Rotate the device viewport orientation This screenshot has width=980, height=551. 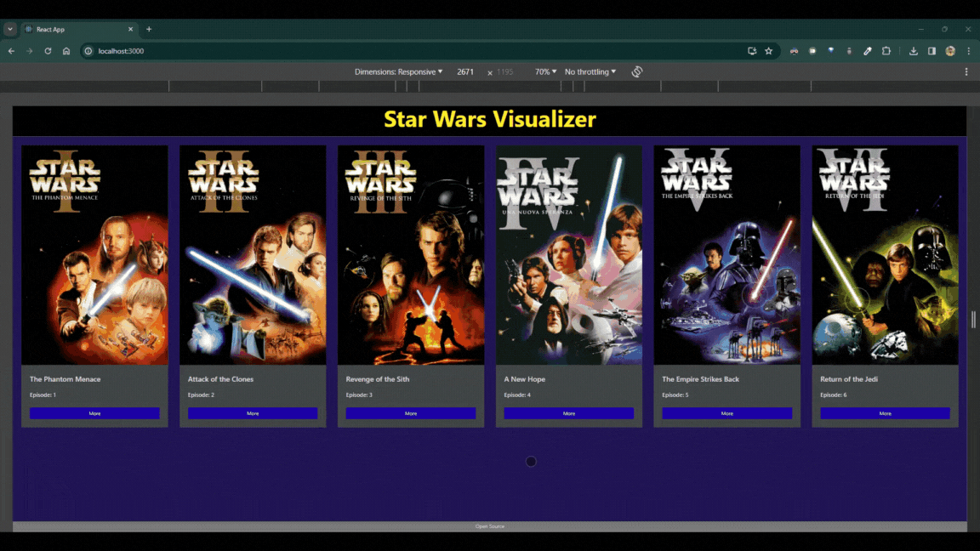(637, 71)
